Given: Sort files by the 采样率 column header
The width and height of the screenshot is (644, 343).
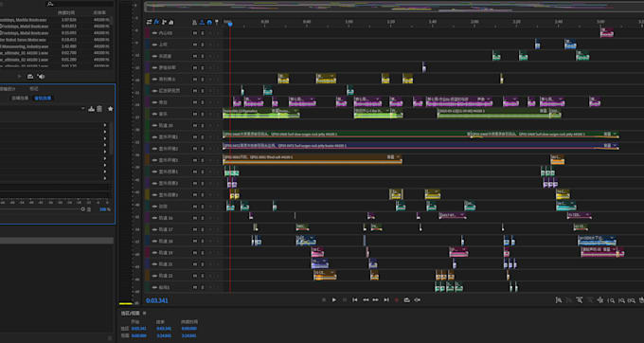Looking at the screenshot, I should 99,12.
